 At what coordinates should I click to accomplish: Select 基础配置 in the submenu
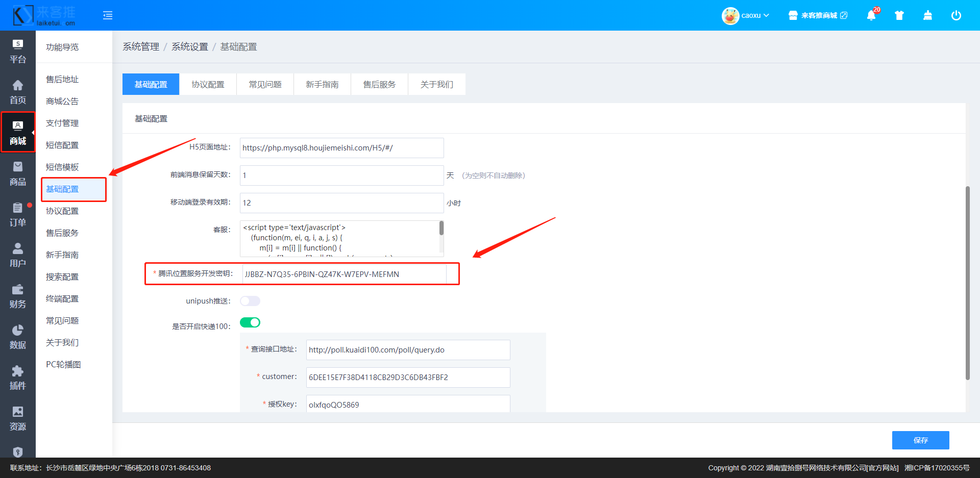coord(62,189)
